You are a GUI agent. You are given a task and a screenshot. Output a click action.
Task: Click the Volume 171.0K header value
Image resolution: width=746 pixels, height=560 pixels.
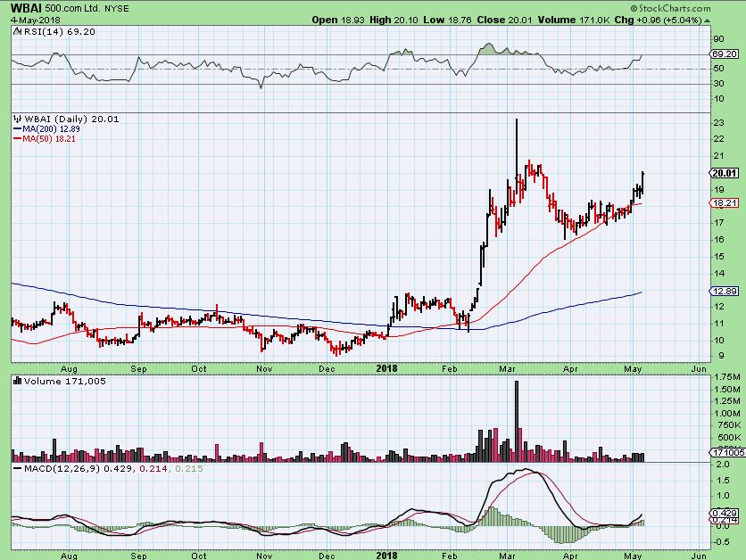574,20
